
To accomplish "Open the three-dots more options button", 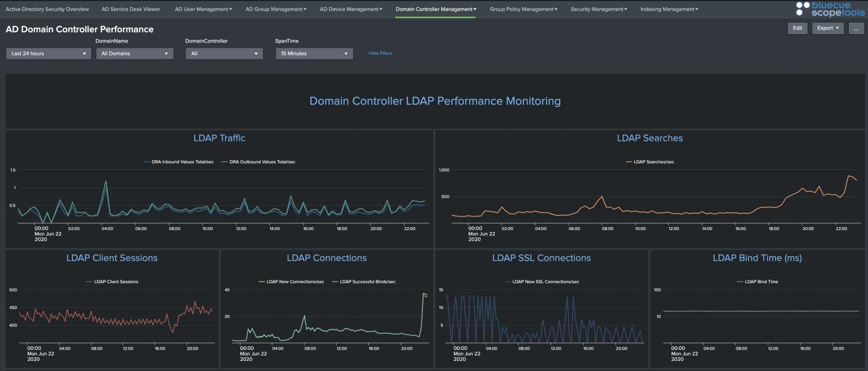I will click(856, 28).
